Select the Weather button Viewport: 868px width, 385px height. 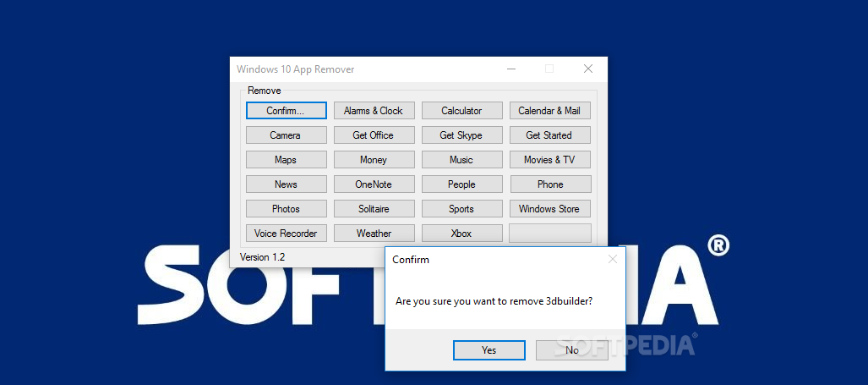[x=374, y=234]
